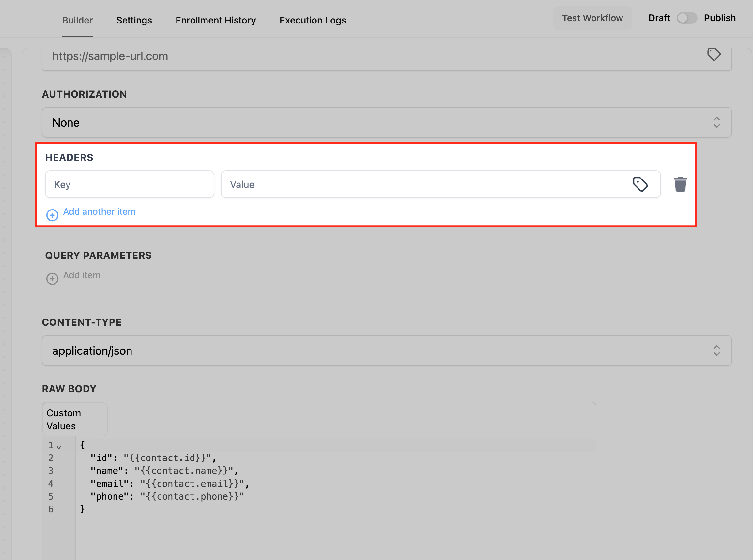Delete the header row with trash icon
This screenshot has height=560, width=753.
point(680,184)
